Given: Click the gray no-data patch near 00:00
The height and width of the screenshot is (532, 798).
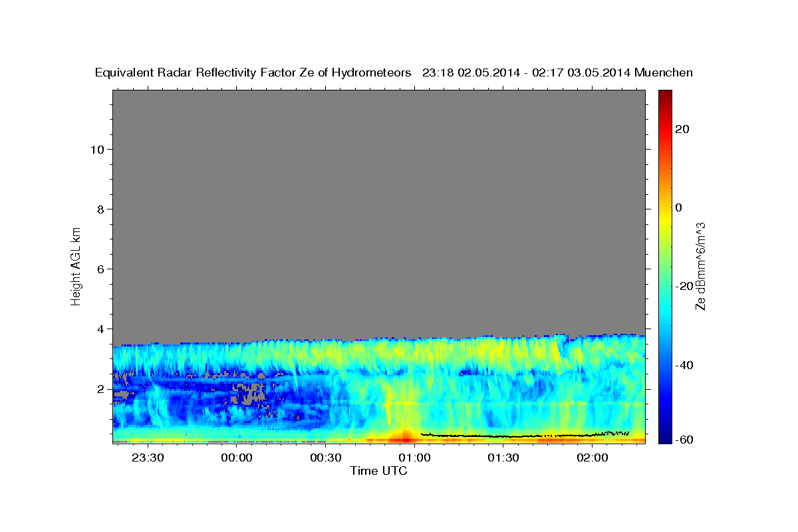Looking at the screenshot, I should pyautogui.click(x=247, y=393).
